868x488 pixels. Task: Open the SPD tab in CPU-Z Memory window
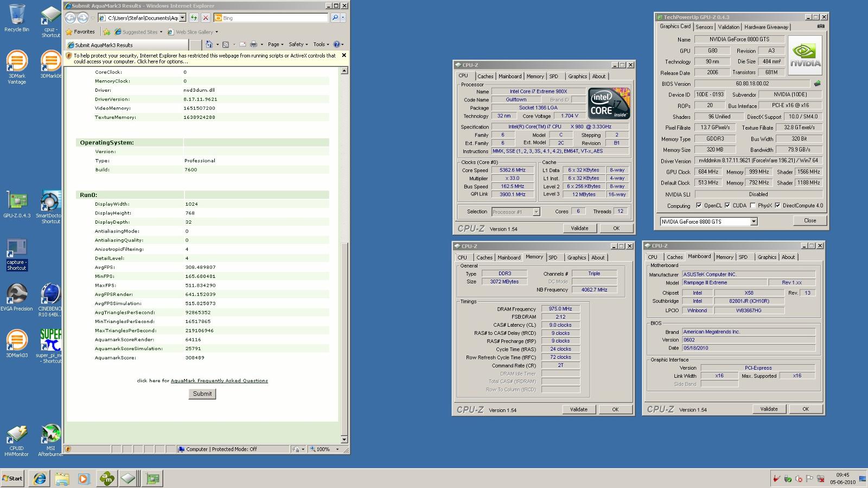[x=553, y=258]
